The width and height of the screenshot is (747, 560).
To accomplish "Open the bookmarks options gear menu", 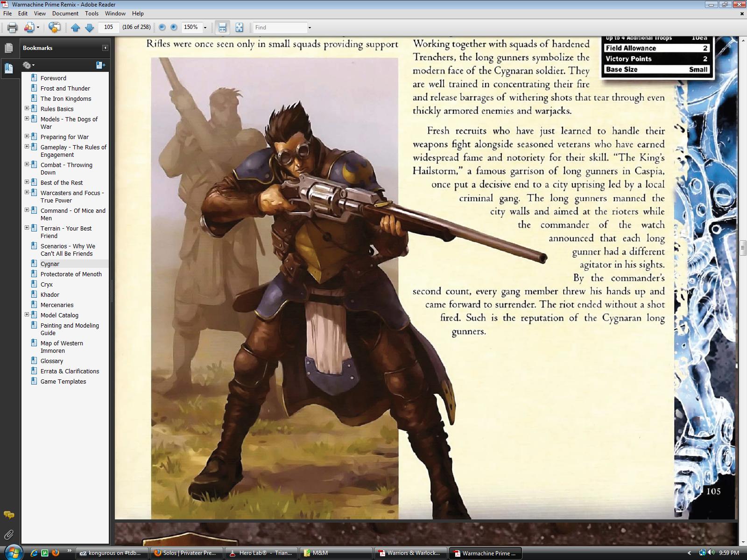I will pyautogui.click(x=28, y=65).
